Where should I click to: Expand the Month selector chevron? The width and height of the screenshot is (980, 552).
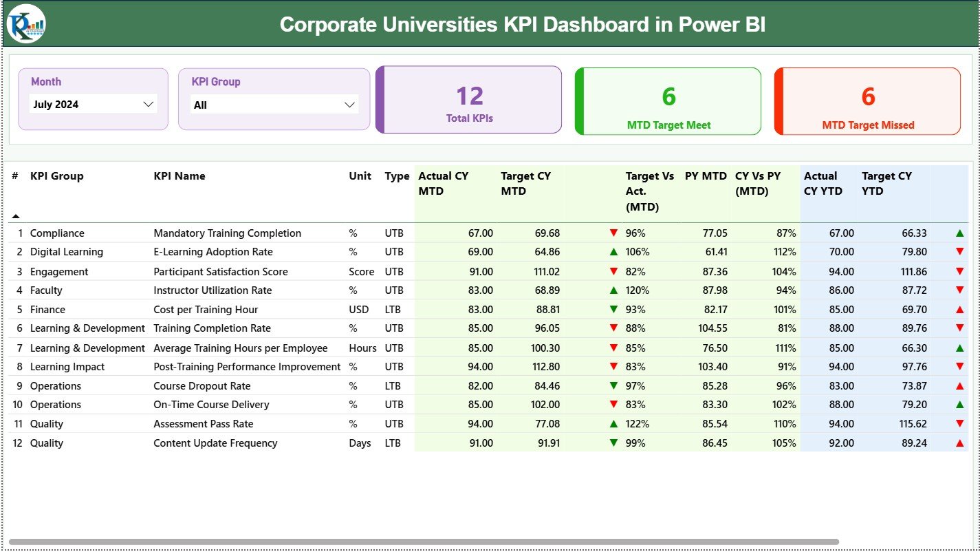[x=149, y=104]
